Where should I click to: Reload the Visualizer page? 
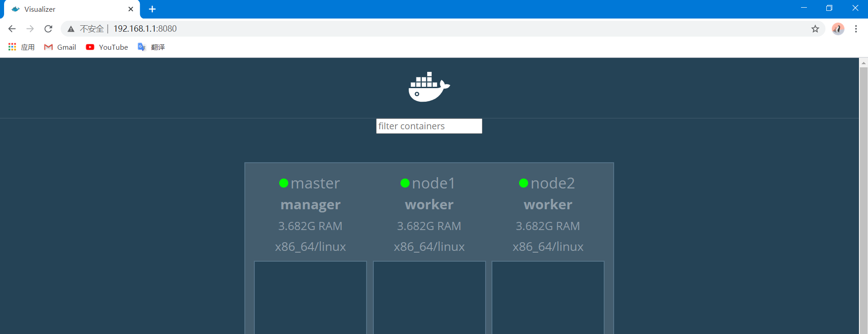coord(48,29)
